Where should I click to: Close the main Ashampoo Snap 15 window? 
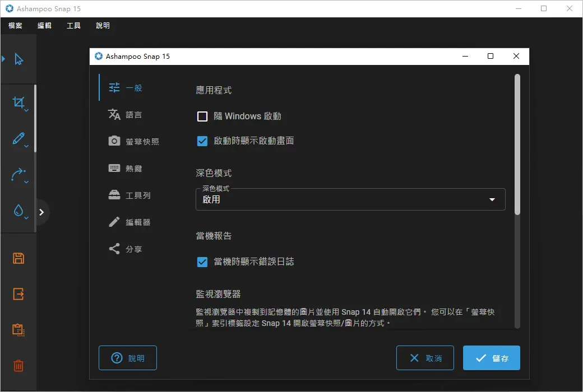(x=569, y=8)
